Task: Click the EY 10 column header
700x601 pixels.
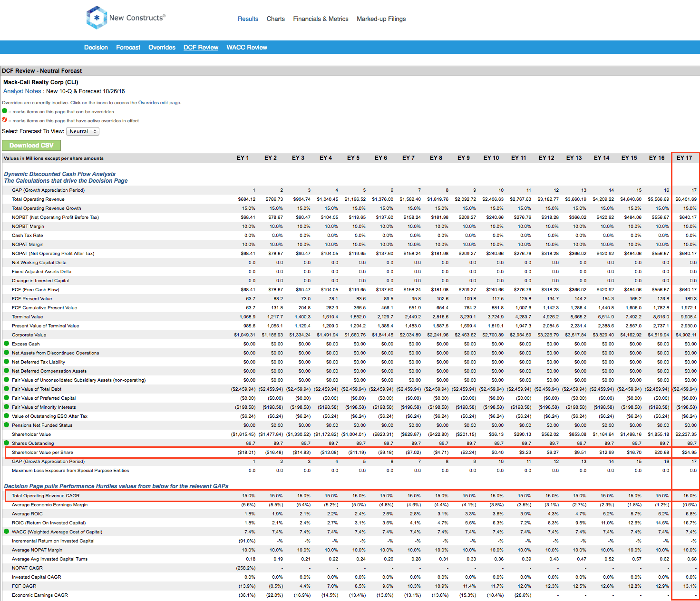Action: coord(491,158)
